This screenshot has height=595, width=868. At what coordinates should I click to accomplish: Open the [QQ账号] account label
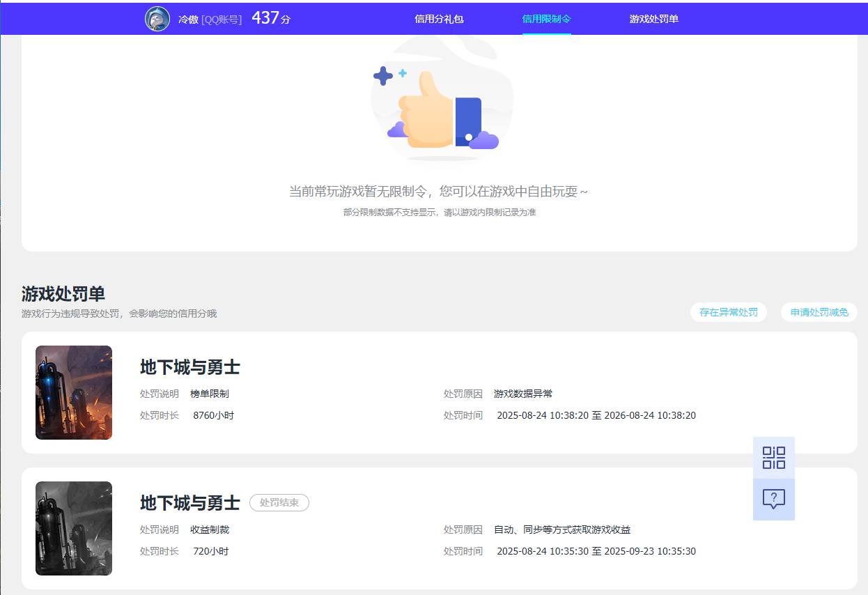pyautogui.click(x=223, y=19)
